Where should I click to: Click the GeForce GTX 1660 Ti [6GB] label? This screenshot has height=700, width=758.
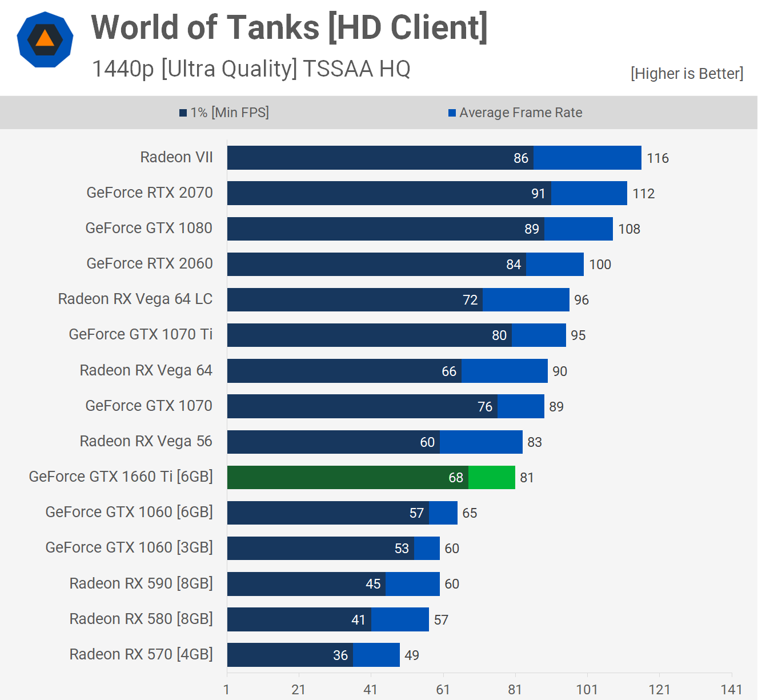click(121, 477)
